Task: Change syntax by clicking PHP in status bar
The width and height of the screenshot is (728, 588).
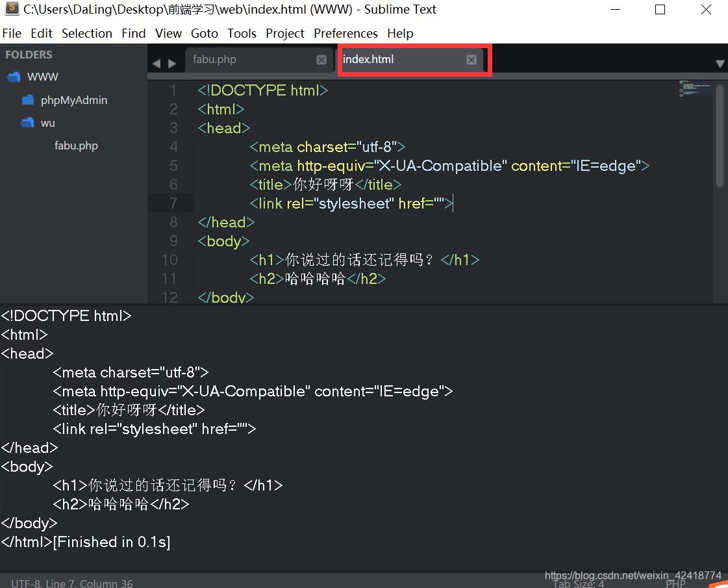Action: click(675, 583)
